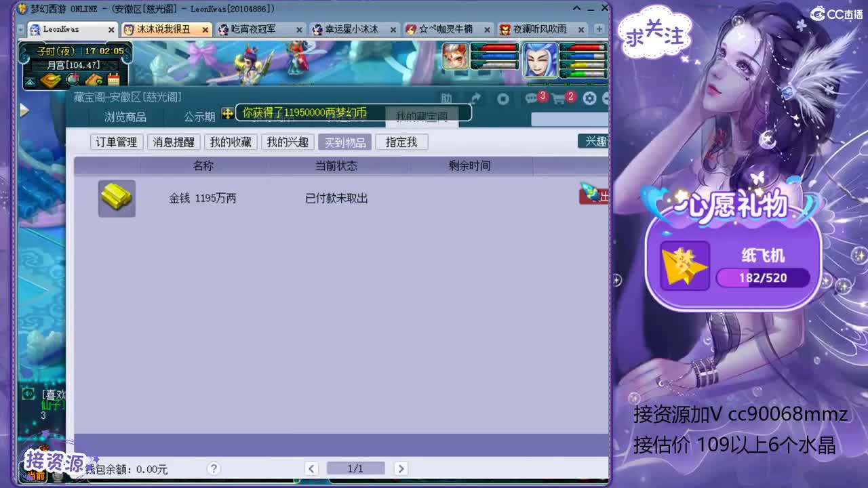The image size is (868, 488).
Task: Click the 指定我 button
Action: (401, 142)
